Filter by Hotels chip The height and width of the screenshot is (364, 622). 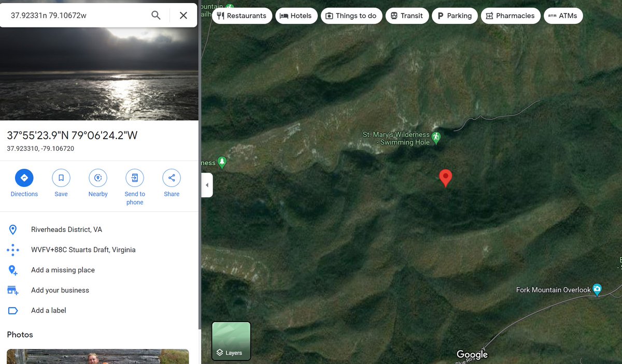pyautogui.click(x=296, y=16)
